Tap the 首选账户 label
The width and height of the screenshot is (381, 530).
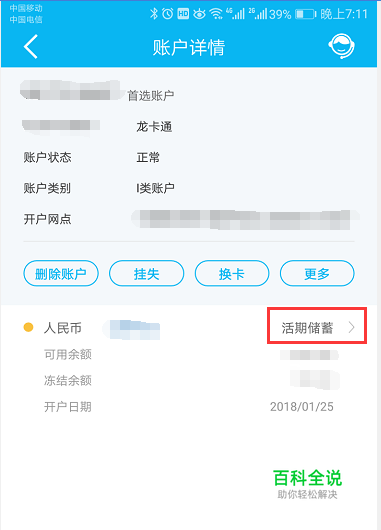tap(151, 96)
